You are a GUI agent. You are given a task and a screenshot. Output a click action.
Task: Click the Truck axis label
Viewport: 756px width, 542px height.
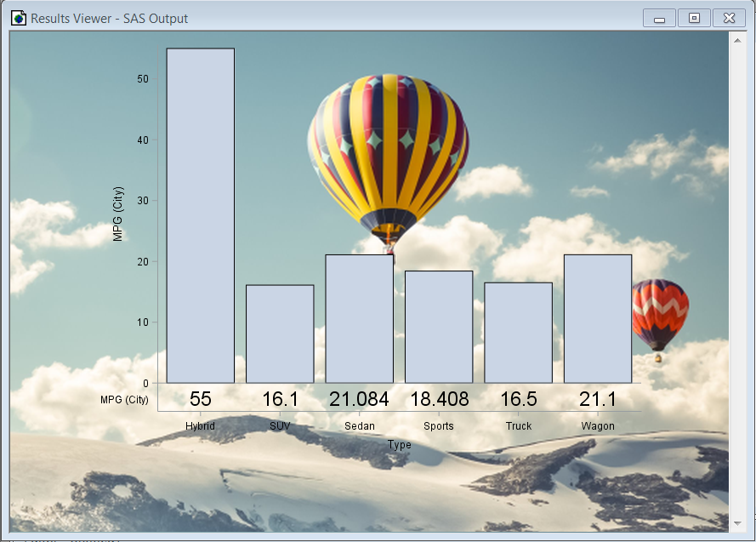(x=519, y=425)
